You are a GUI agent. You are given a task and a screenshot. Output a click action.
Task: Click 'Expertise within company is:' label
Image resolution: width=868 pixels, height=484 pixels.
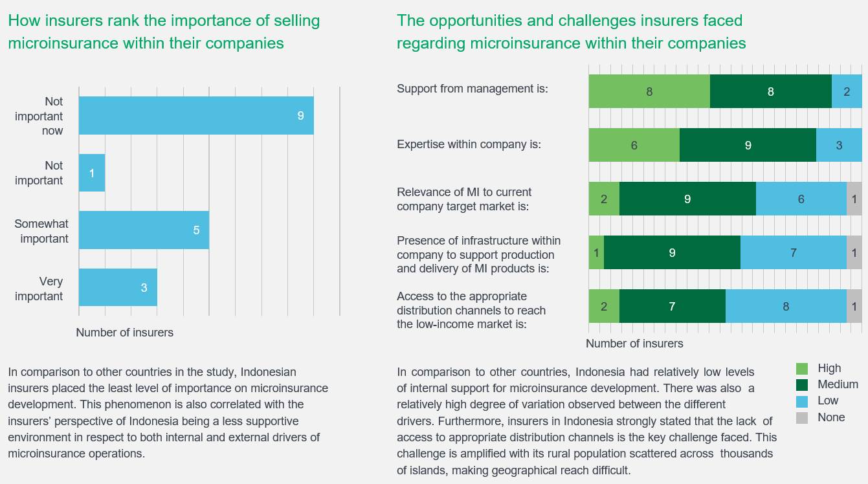(469, 144)
